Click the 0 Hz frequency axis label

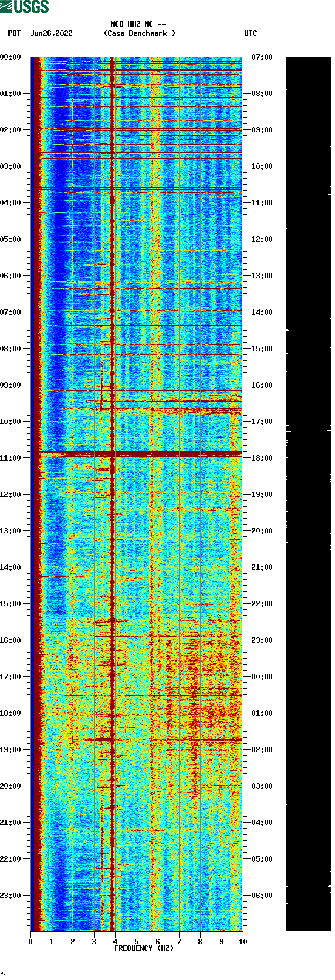pyautogui.click(x=30, y=942)
